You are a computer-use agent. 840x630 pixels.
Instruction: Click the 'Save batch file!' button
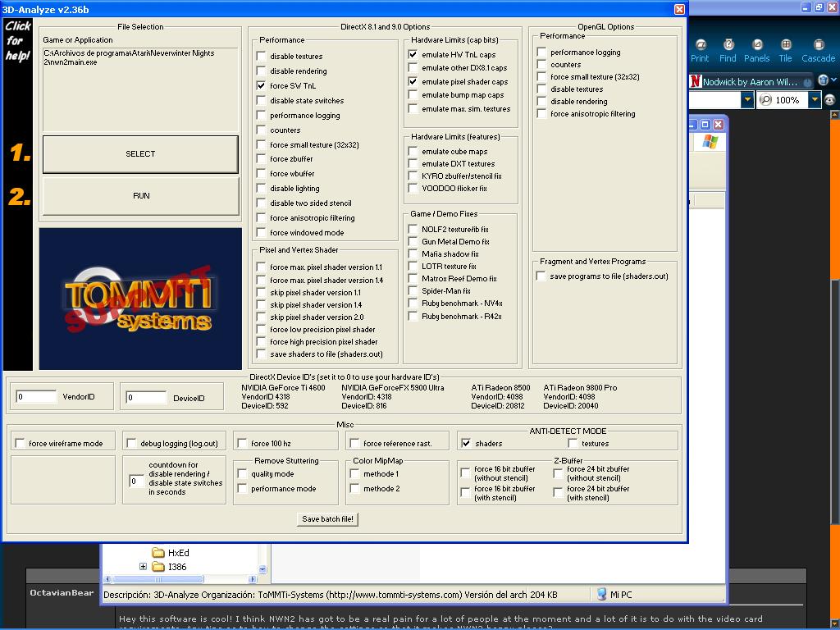pos(327,518)
